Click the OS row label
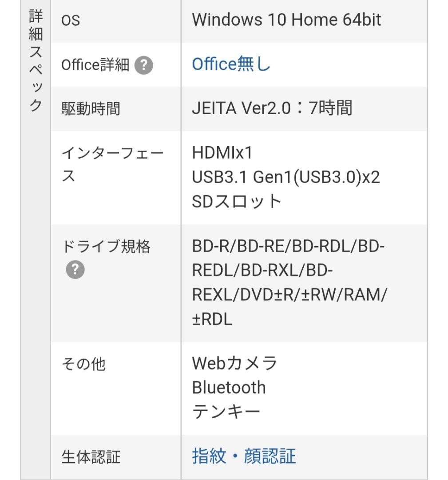448x480 pixels. click(71, 20)
